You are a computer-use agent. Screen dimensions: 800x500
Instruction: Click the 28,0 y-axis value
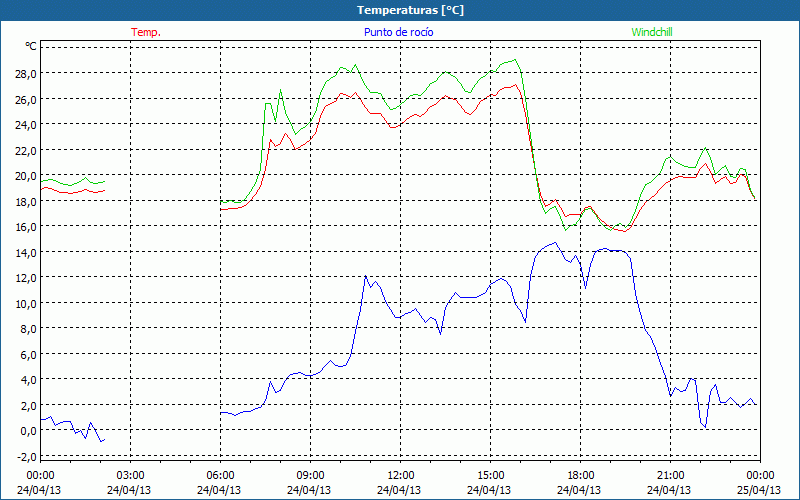pos(26,73)
